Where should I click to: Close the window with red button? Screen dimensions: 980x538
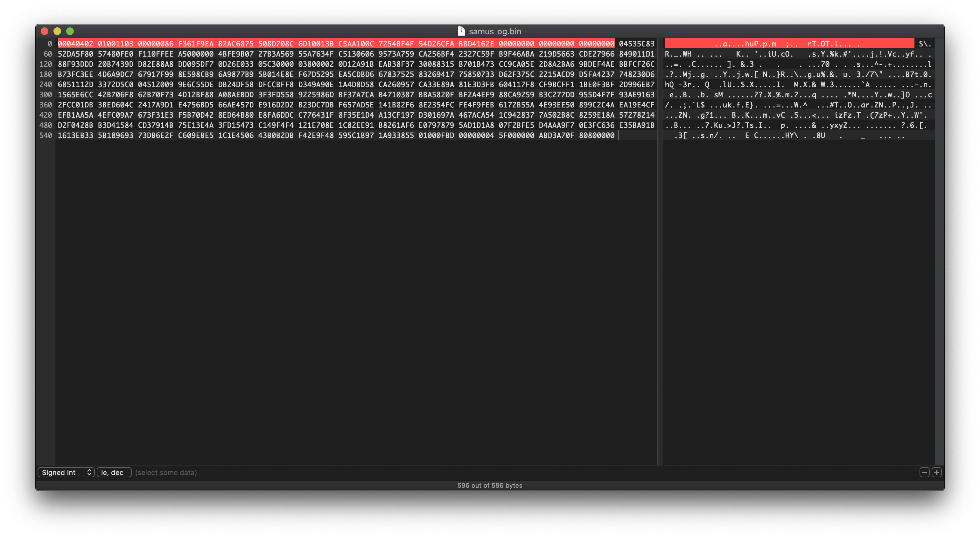click(45, 31)
